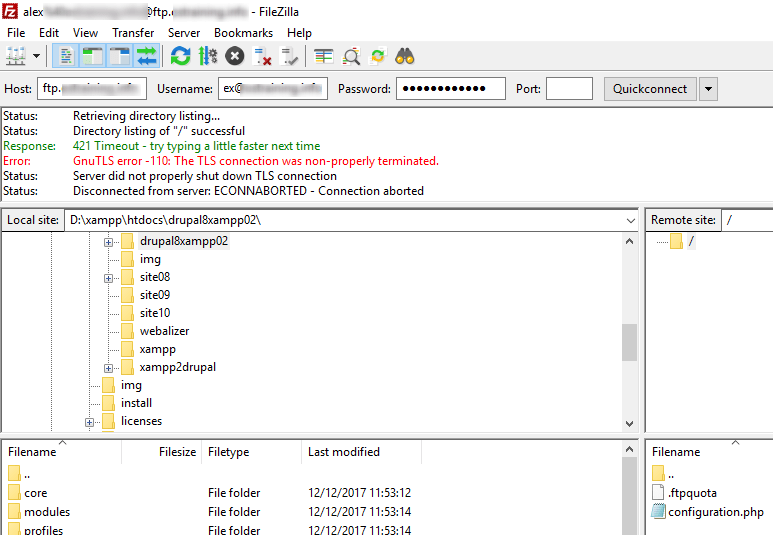This screenshot has width=773, height=535.
Task: Reconnect to last used server
Action: (289, 56)
